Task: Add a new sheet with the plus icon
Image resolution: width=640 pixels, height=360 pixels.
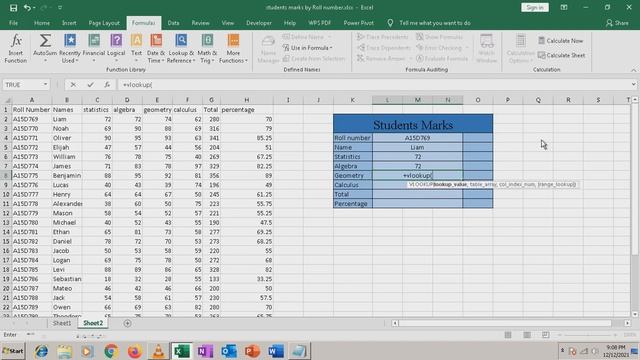Action: [127, 323]
